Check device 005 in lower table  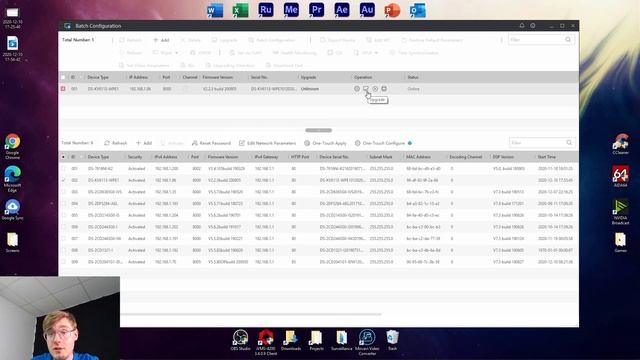pos(63,215)
